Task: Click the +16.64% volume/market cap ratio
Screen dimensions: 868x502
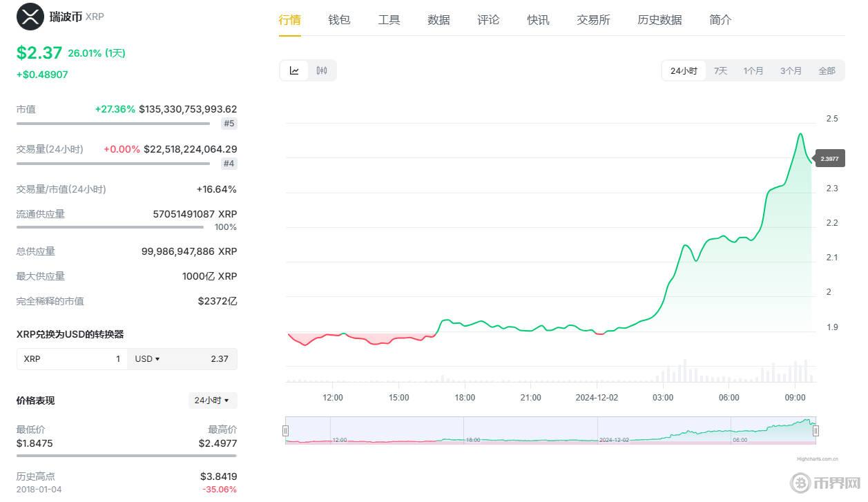Action: 217,189
